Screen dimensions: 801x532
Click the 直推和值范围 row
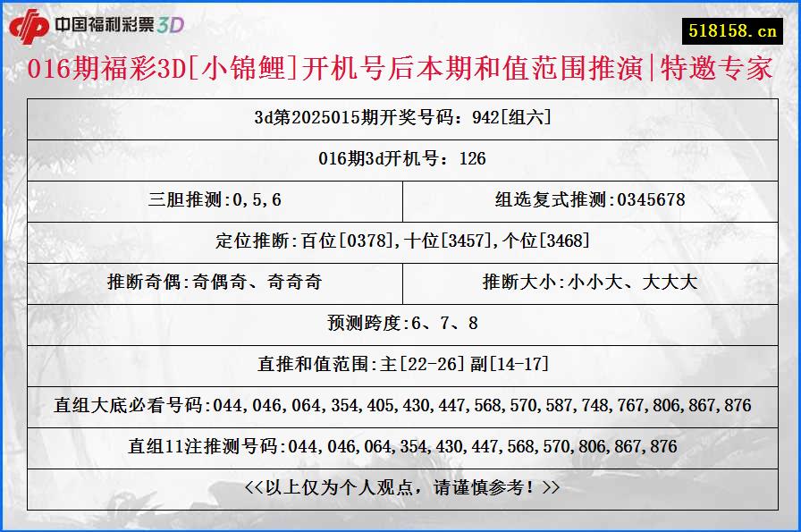(x=400, y=361)
